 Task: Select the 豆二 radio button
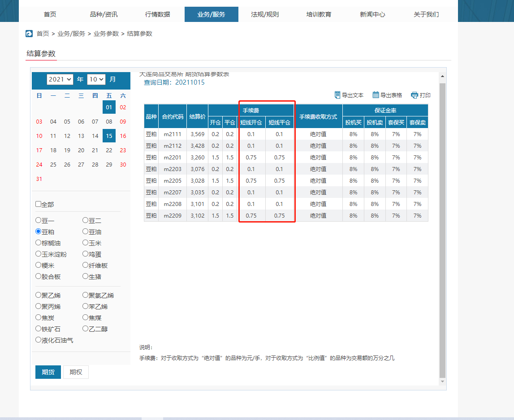[x=85, y=220]
